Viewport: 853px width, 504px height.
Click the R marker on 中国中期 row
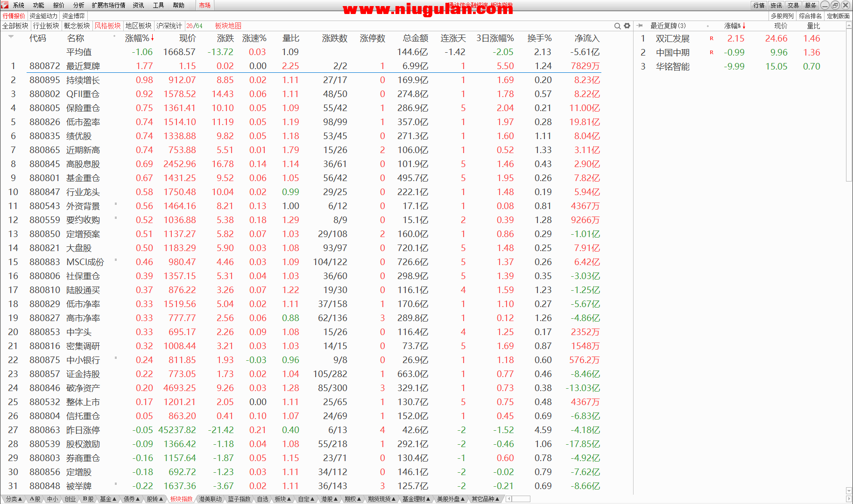click(712, 53)
